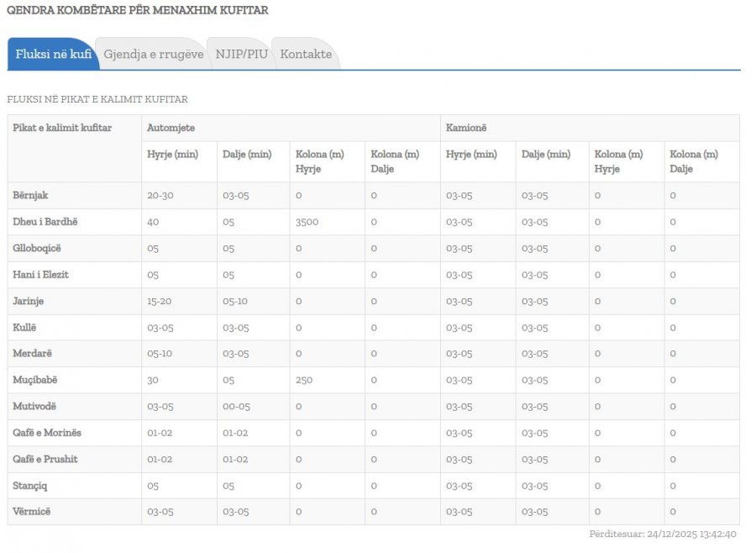The image size is (756, 553).
Task: Switch to the Gjendja e rrugëve tab
Action: 153,54
